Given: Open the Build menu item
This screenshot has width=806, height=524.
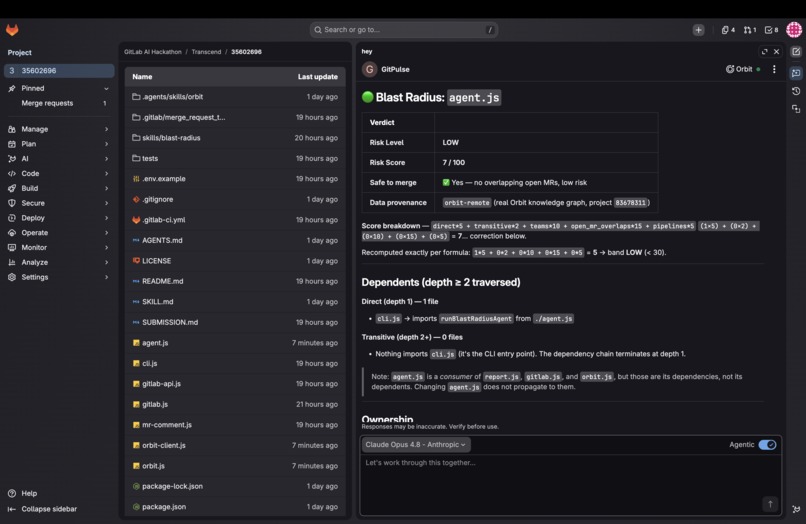Looking at the screenshot, I should coord(59,188).
